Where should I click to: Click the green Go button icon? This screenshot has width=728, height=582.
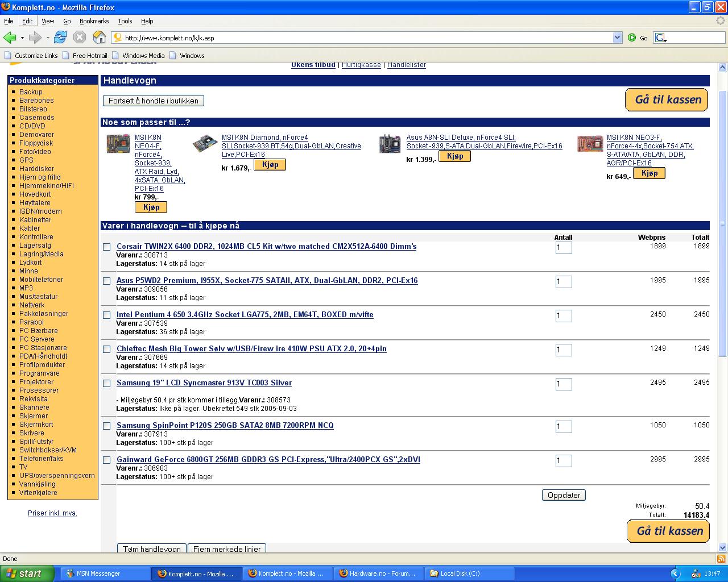pyautogui.click(x=632, y=38)
